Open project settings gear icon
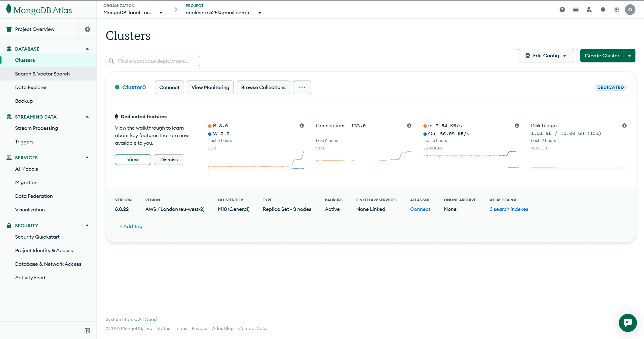 (87, 29)
